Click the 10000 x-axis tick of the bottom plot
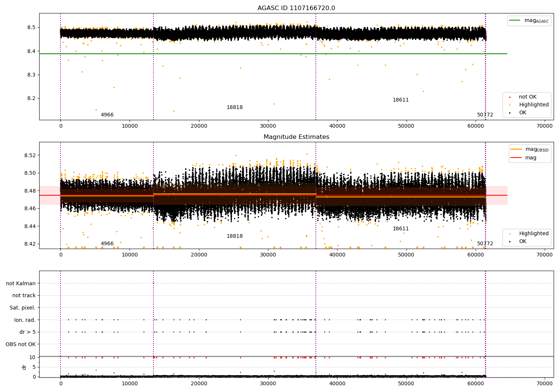Viewport: 560px width, 392px height. (x=130, y=383)
